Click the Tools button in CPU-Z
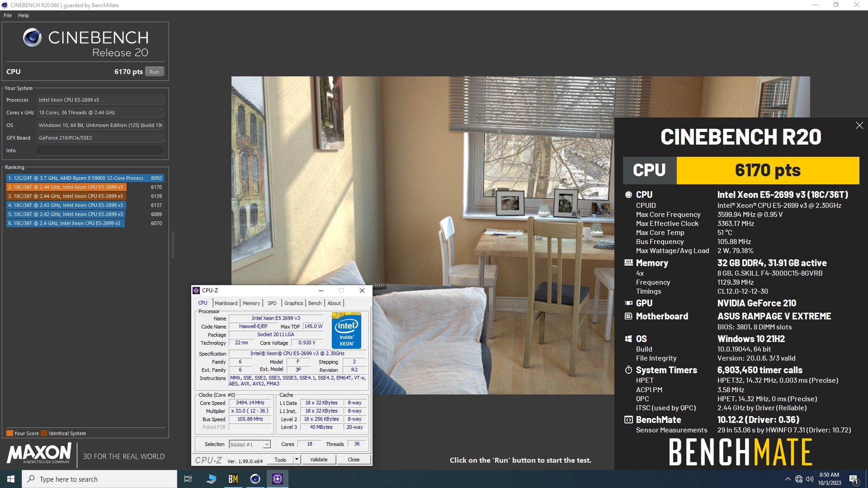The image size is (868, 488). [280, 460]
